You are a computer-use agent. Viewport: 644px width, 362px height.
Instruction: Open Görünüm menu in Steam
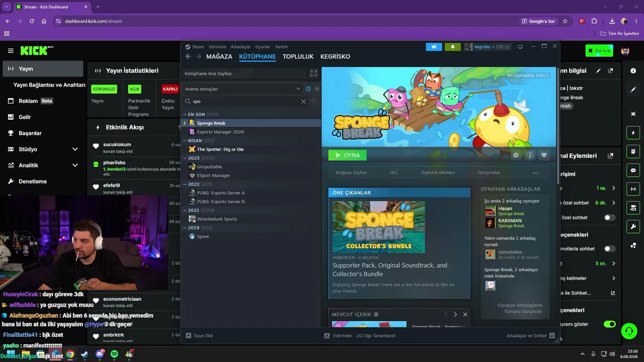217,47
